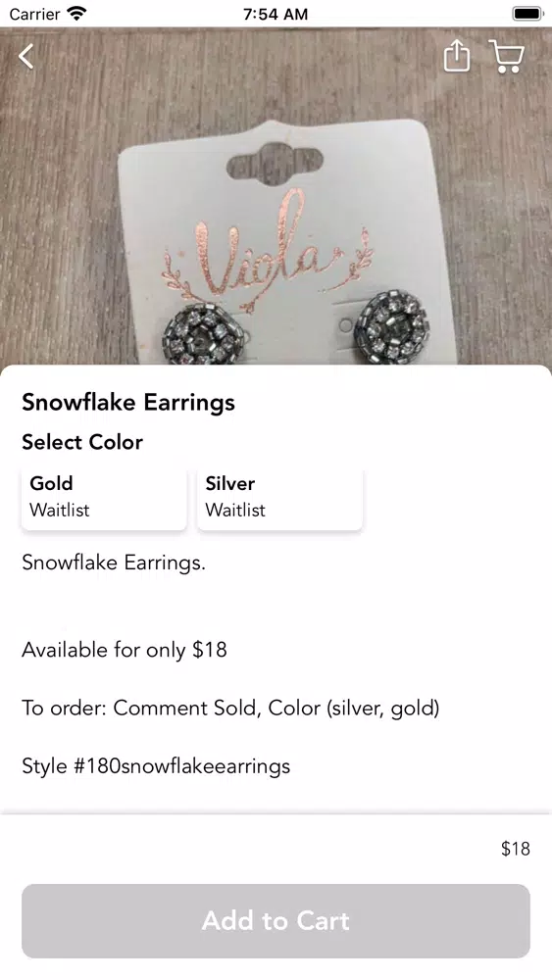
Task: Tap the 7:54 AM clock
Action: click(x=276, y=14)
